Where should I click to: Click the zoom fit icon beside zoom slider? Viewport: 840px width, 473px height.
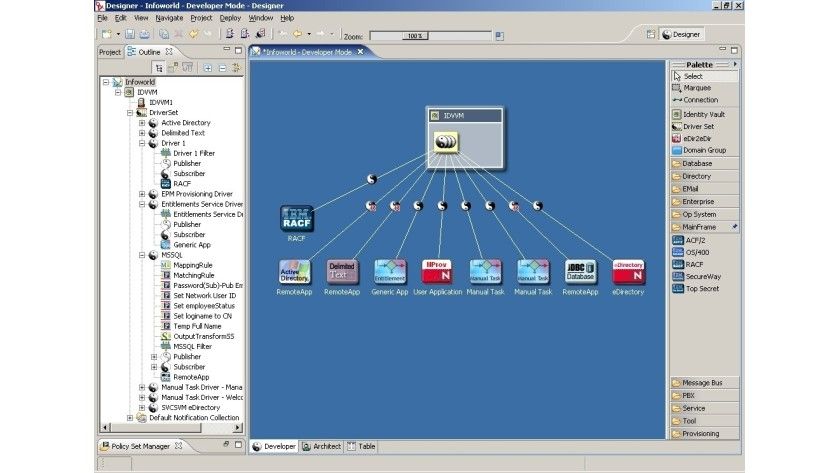point(499,36)
